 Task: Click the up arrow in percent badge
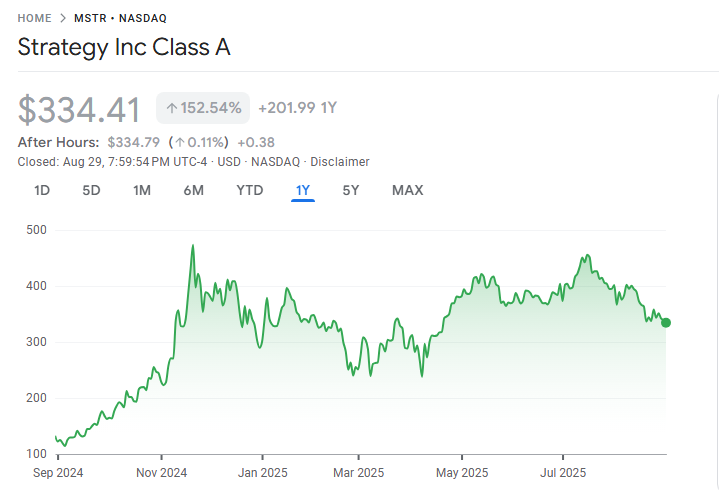pos(171,108)
